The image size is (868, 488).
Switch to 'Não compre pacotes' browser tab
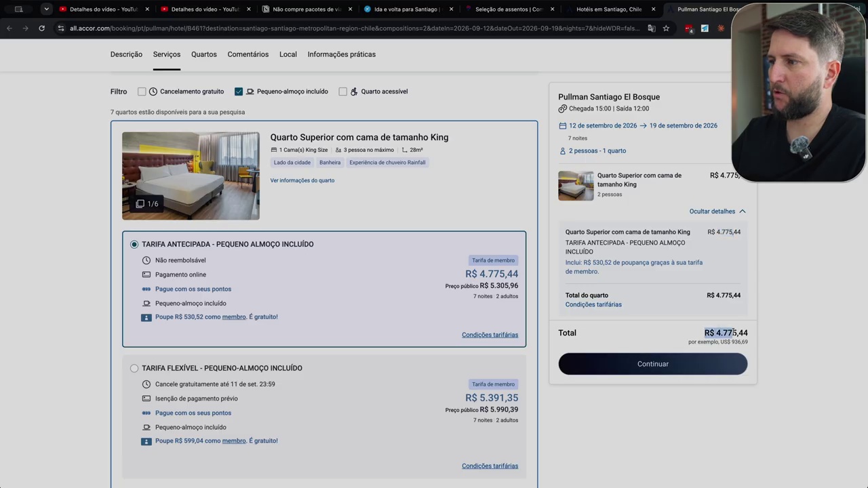click(307, 9)
